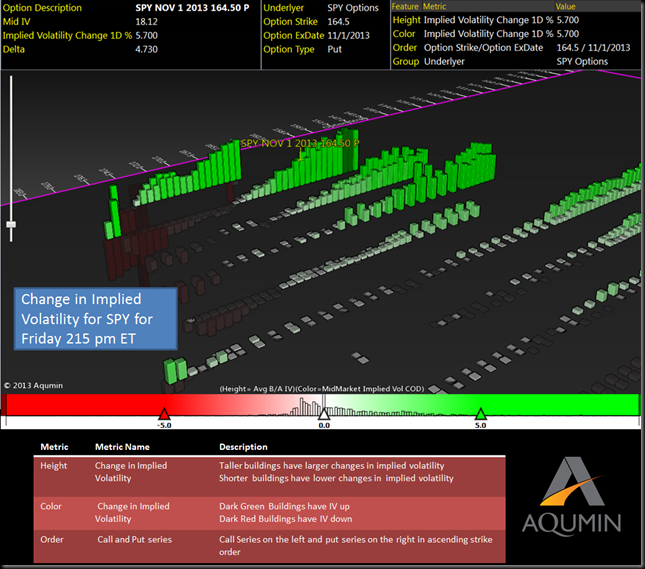Click the Metric Name header in the legend table
The height and width of the screenshot is (569, 645).
pos(122,447)
